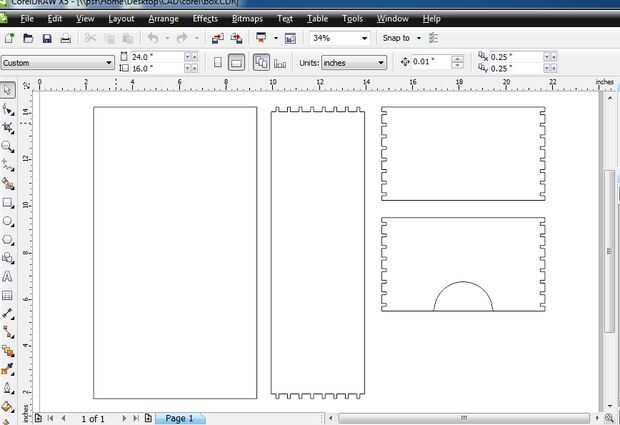Open the Navigator icon at bottom right
The width and height of the screenshot is (620, 425).
tap(610, 418)
